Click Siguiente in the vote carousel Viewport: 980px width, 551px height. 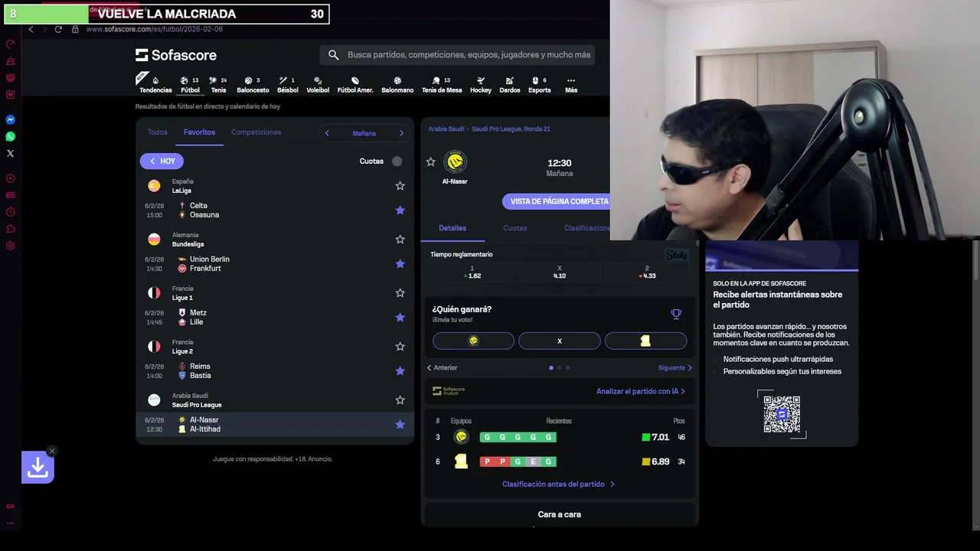pyautogui.click(x=675, y=368)
